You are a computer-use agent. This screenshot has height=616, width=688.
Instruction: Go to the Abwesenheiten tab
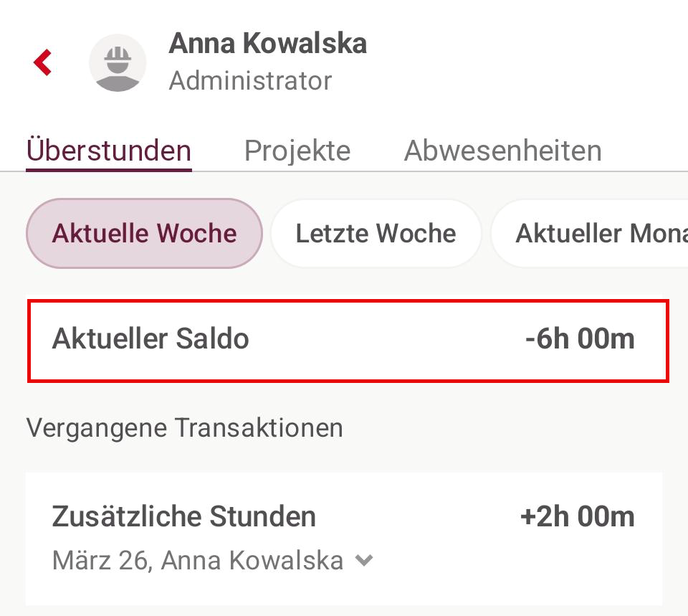point(502,151)
